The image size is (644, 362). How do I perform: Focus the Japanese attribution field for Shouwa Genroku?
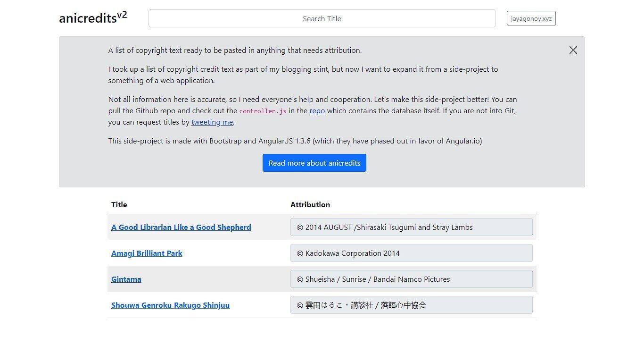411,305
